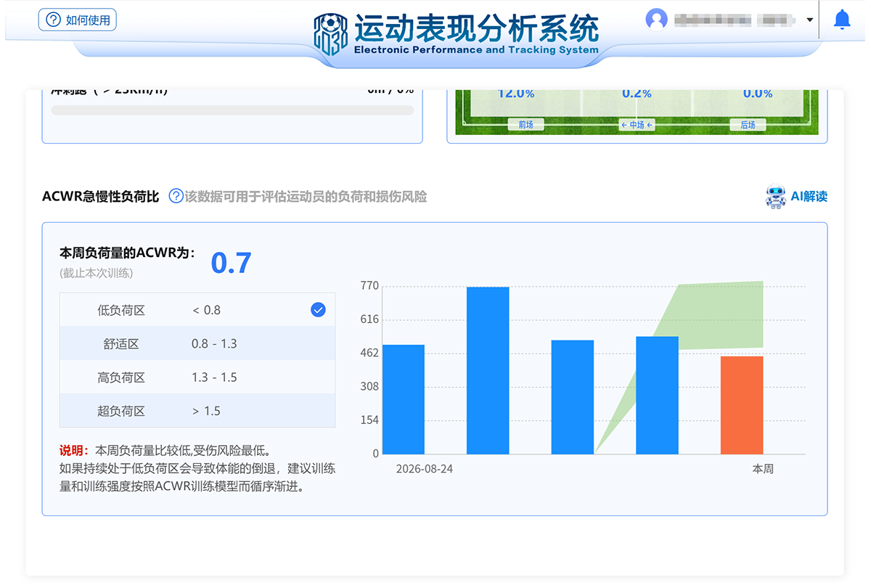Image resolution: width=871 pixels, height=588 pixels.
Task: Click the 如何使用 help button
Action: point(77,20)
